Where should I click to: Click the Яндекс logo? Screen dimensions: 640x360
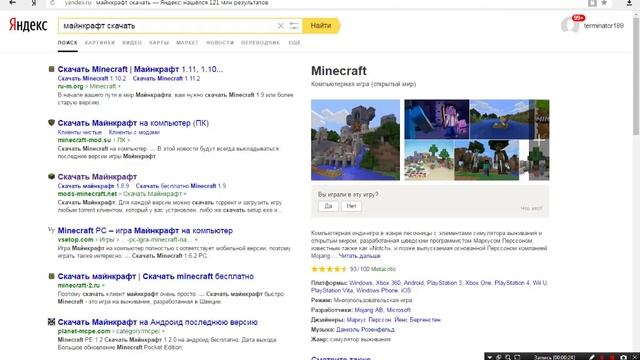(x=28, y=25)
